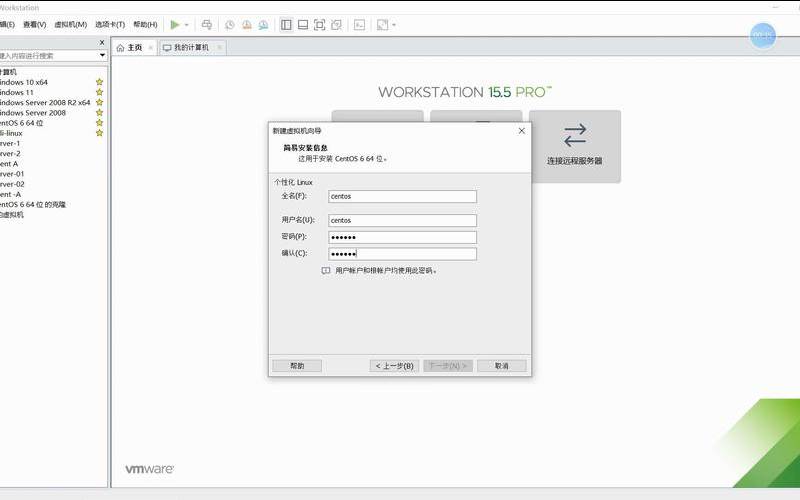The height and width of the screenshot is (500, 800).
Task: Click the Take Snapshot clock icon
Action: click(x=230, y=25)
